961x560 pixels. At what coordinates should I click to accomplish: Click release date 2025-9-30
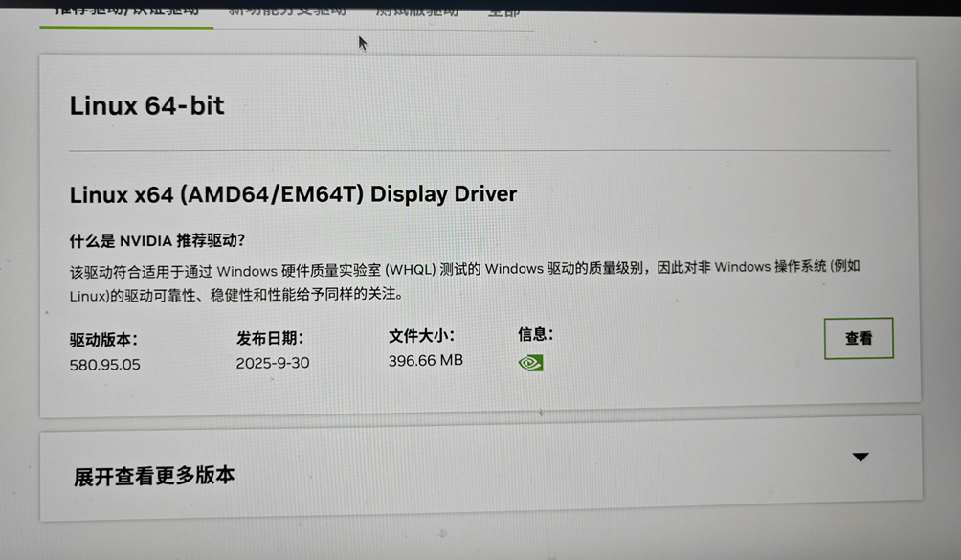tap(273, 363)
